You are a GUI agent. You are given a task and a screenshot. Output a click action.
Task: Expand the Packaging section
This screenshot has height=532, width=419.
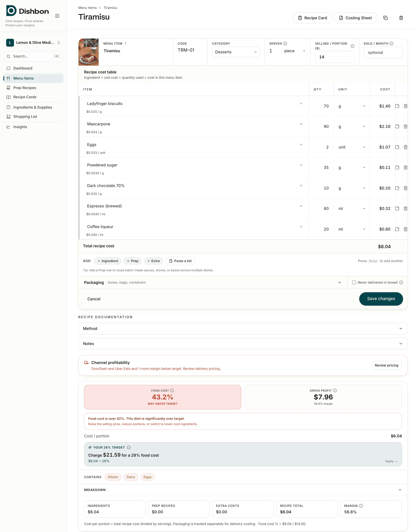click(x=340, y=282)
